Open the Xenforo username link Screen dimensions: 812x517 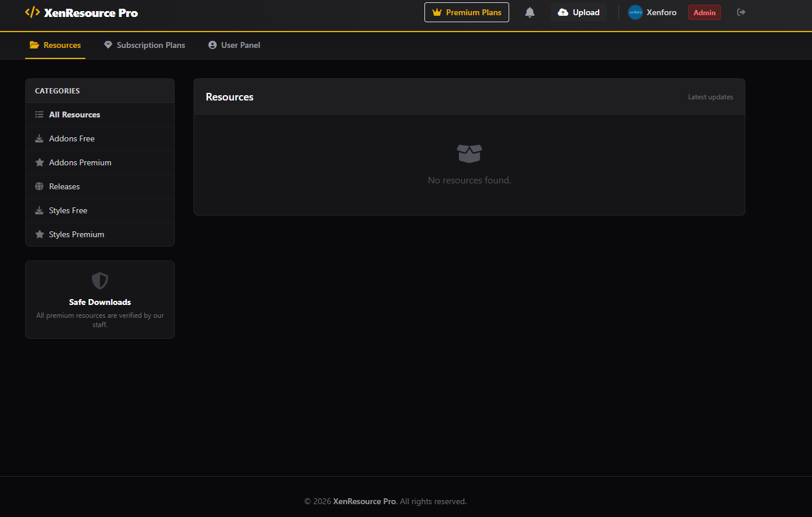tap(662, 12)
